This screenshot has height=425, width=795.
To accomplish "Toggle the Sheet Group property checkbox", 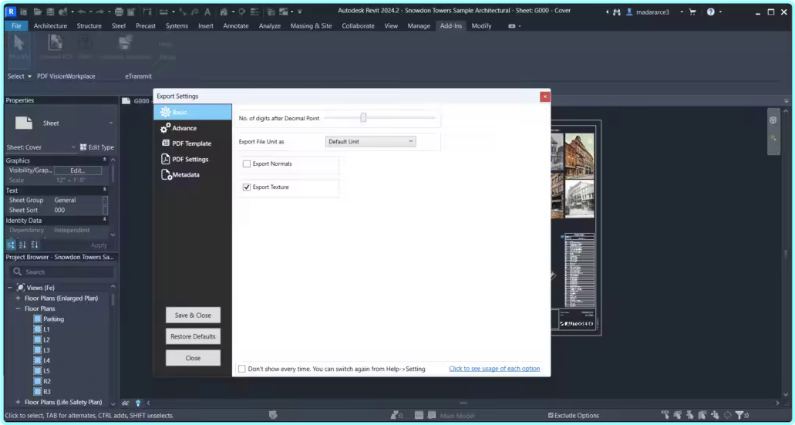I will 105,200.
